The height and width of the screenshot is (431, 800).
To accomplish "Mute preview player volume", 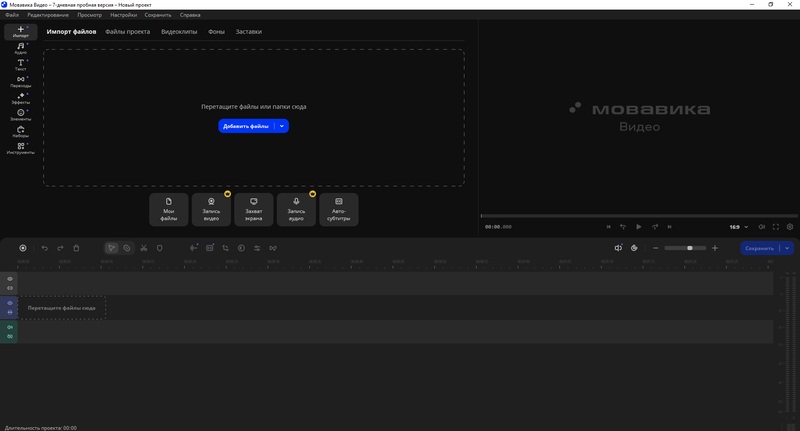I will click(x=761, y=226).
